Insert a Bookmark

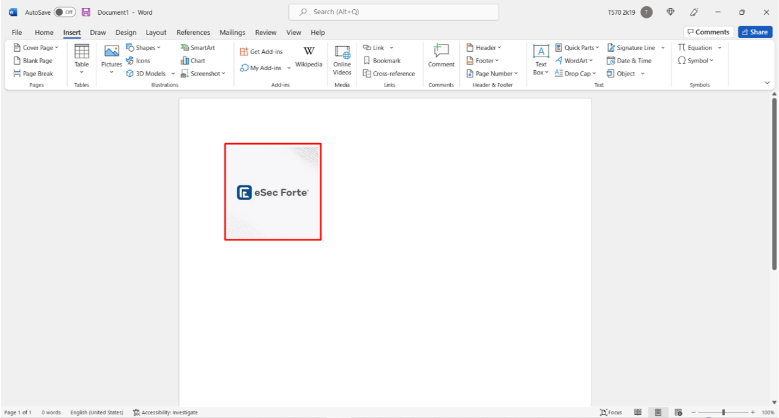382,61
